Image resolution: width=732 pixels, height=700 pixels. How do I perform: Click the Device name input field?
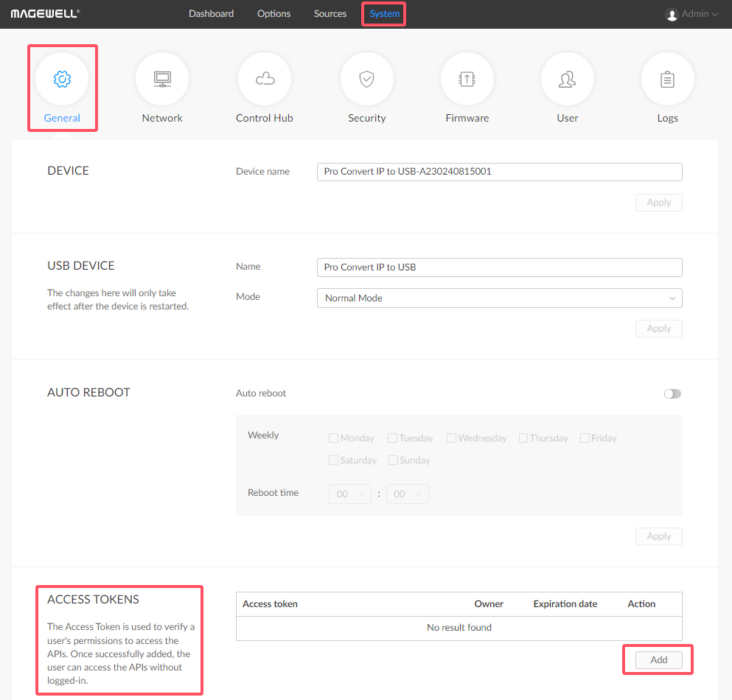click(499, 172)
